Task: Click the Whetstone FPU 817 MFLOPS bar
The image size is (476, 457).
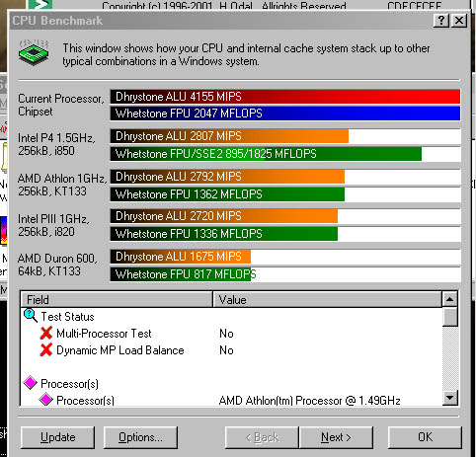Action: click(x=181, y=274)
